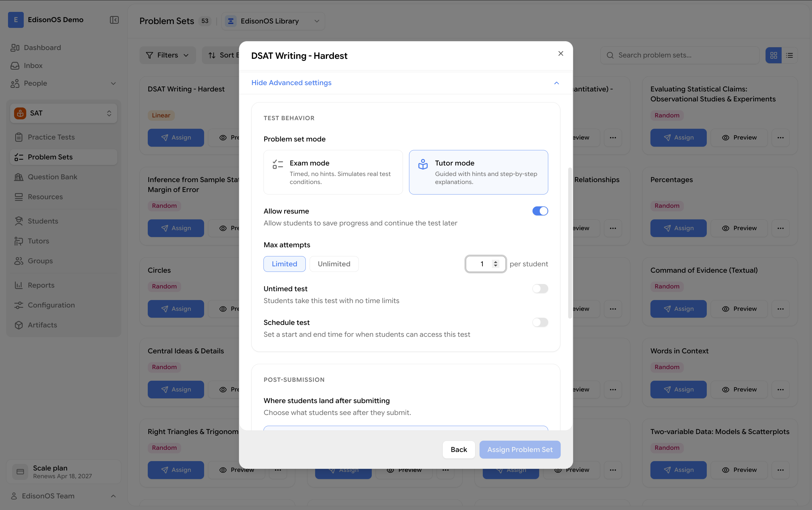
Task: Click the Search problem sets field
Action: (680, 55)
